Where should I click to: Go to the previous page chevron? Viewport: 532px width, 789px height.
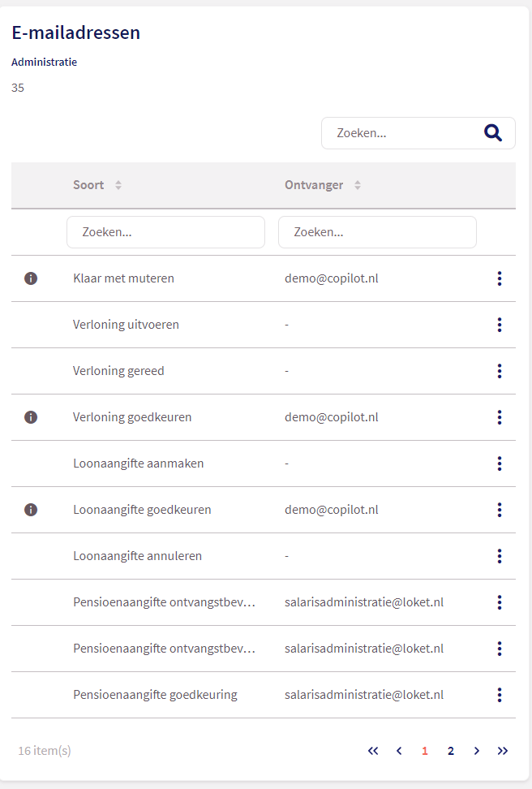[399, 751]
